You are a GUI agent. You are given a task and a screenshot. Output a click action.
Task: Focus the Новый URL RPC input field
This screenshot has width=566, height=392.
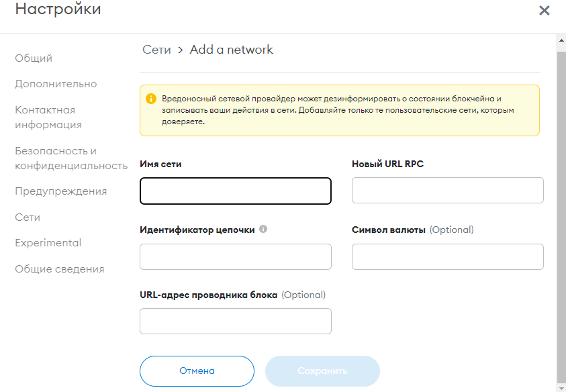click(x=448, y=190)
